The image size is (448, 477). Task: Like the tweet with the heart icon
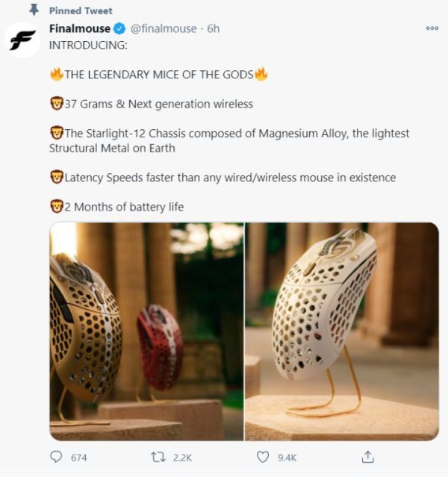tap(262, 457)
